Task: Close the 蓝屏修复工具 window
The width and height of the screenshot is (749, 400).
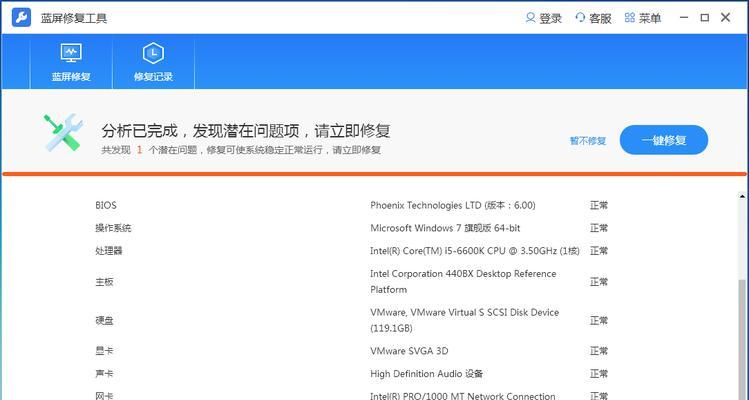Action: [x=726, y=18]
